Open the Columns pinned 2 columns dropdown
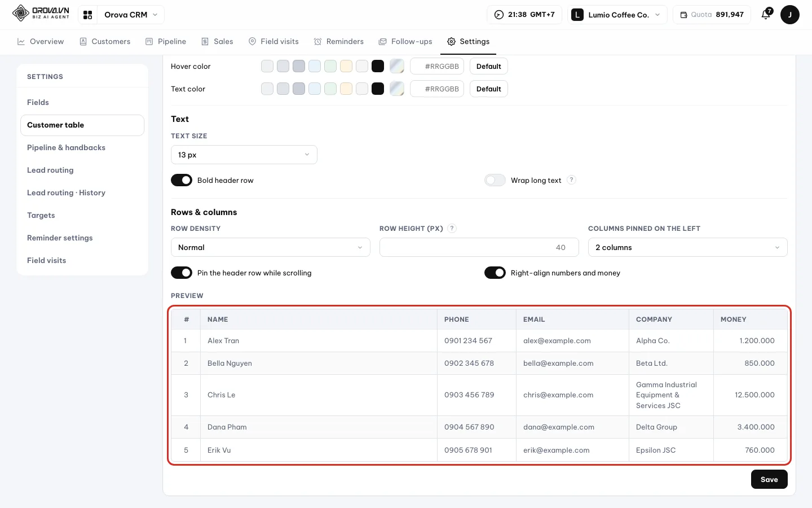Image resolution: width=812 pixels, height=508 pixels. (x=688, y=247)
